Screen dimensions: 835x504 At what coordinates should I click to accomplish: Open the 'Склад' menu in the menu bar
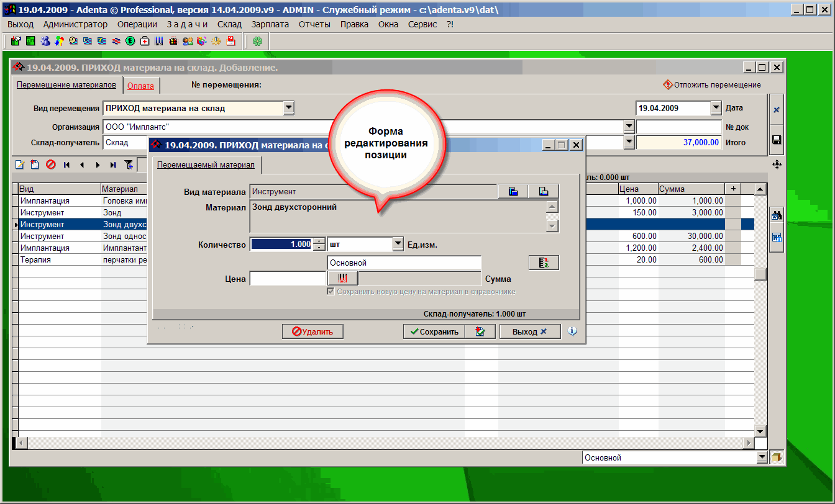pos(229,24)
